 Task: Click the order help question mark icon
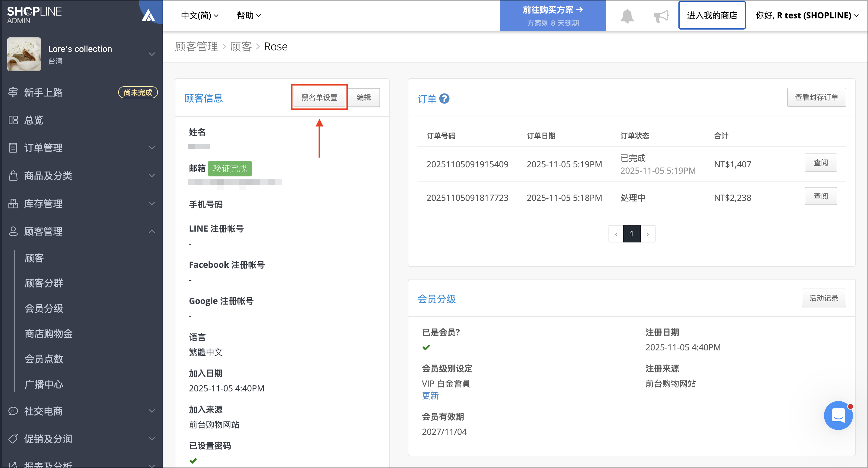coord(445,99)
